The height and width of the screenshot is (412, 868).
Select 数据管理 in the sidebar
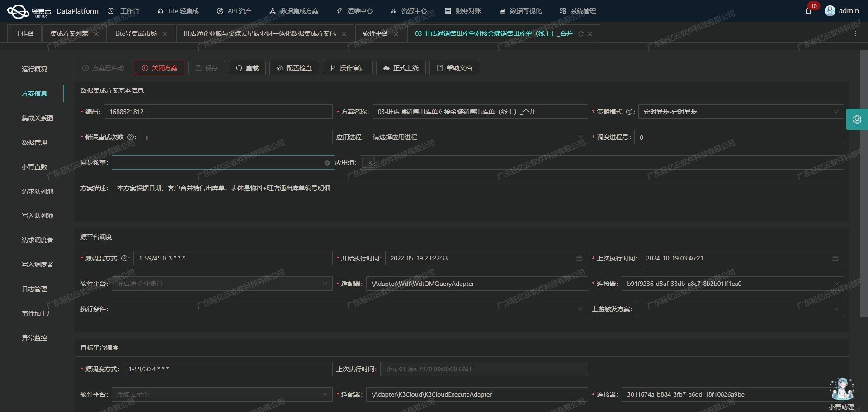click(x=34, y=142)
